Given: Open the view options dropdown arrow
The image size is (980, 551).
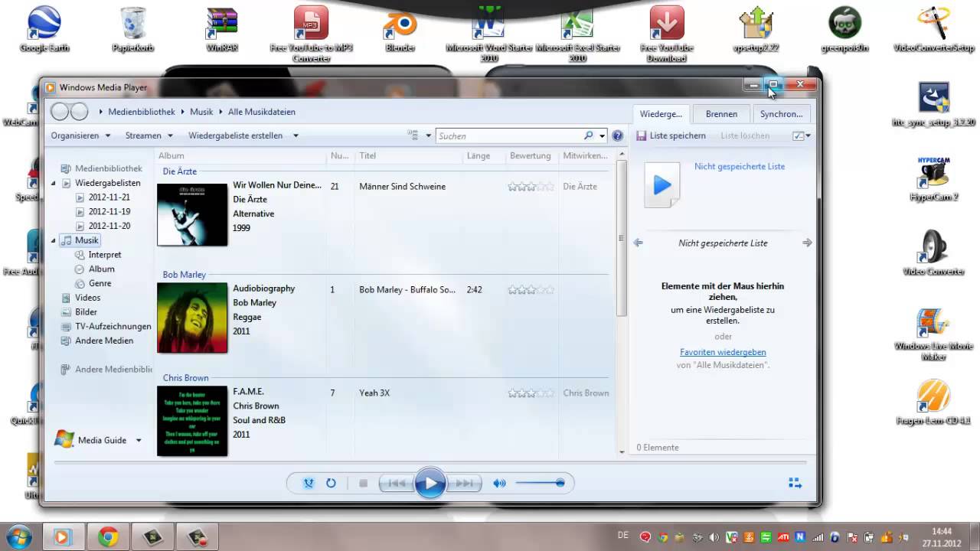Looking at the screenshot, I should pyautogui.click(x=428, y=135).
